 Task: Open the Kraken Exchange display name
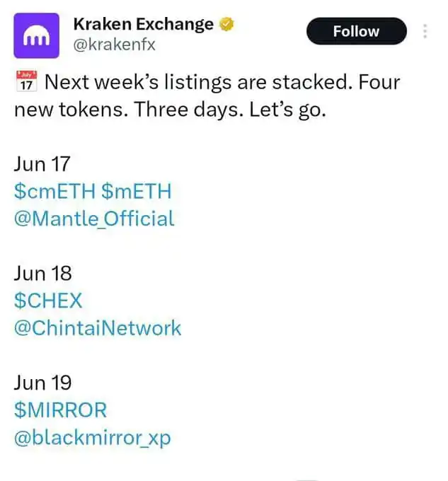pyautogui.click(x=143, y=24)
